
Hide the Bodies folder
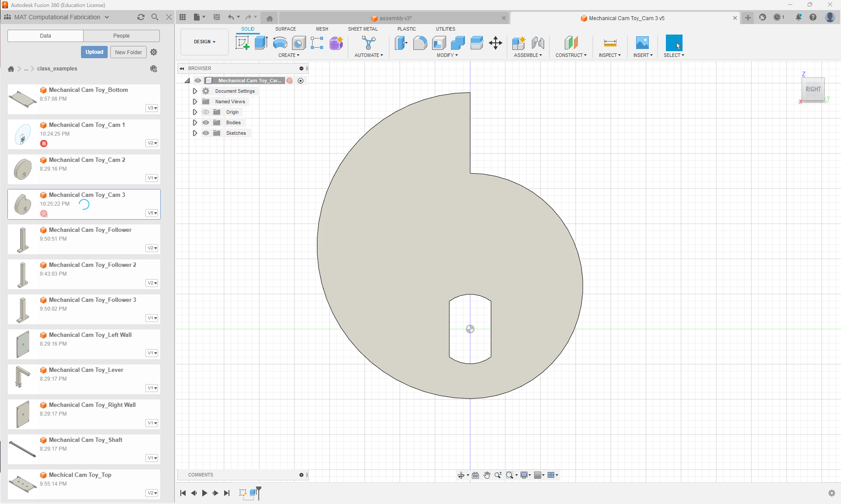206,122
